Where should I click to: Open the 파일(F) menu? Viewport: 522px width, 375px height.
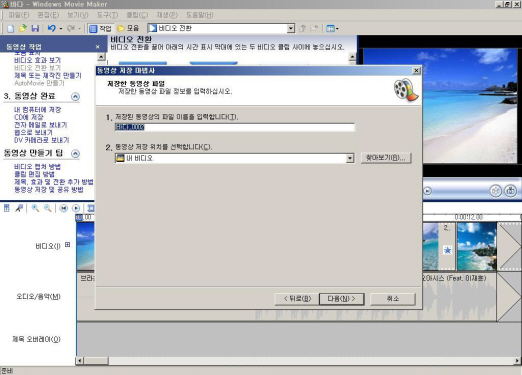pyautogui.click(x=19, y=15)
